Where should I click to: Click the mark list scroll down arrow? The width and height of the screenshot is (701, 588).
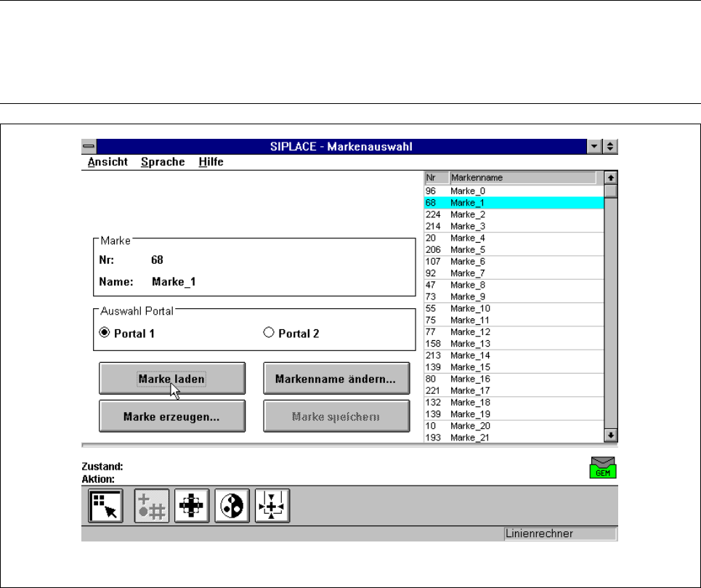[x=611, y=435]
